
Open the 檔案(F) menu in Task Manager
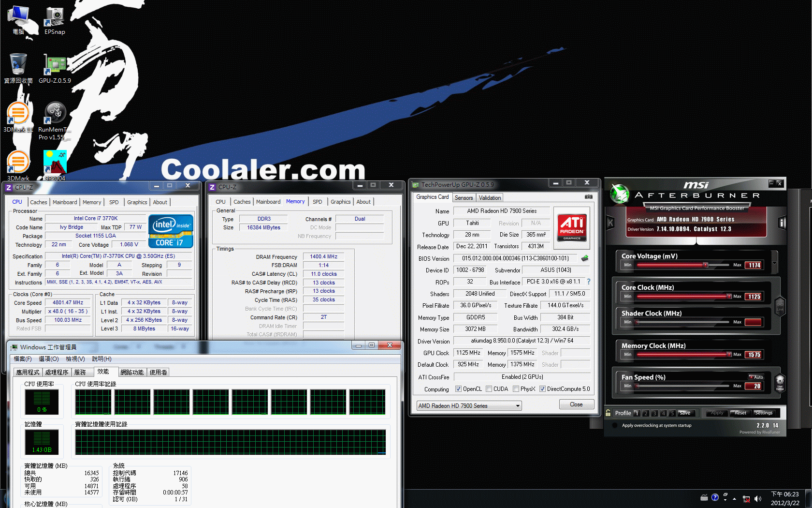[23, 359]
